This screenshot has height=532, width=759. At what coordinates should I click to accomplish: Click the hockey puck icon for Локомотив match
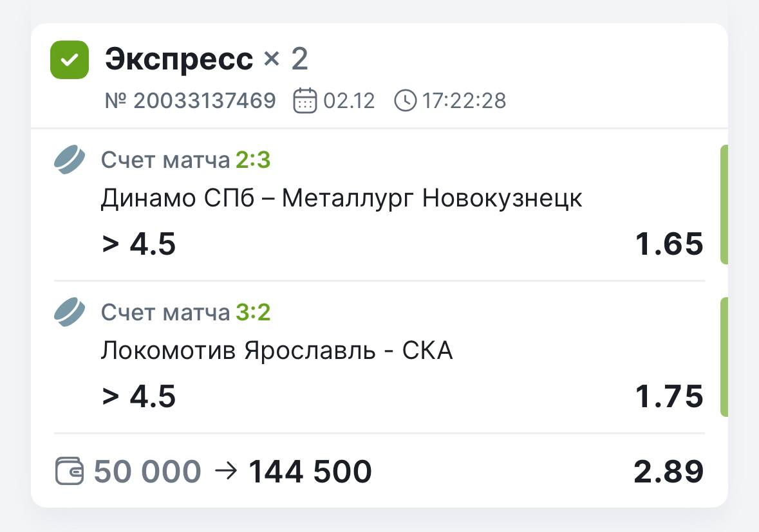pyautogui.click(x=69, y=312)
